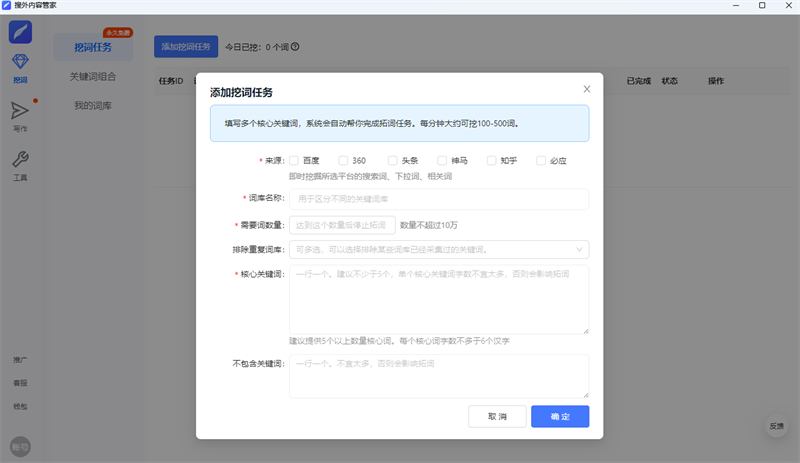Check the 神马 source checkbox
This screenshot has height=463, width=800.
pyautogui.click(x=442, y=160)
